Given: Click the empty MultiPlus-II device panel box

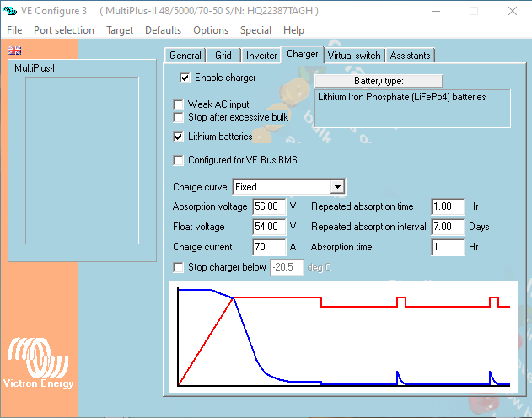Looking at the screenshot, I should (82, 160).
